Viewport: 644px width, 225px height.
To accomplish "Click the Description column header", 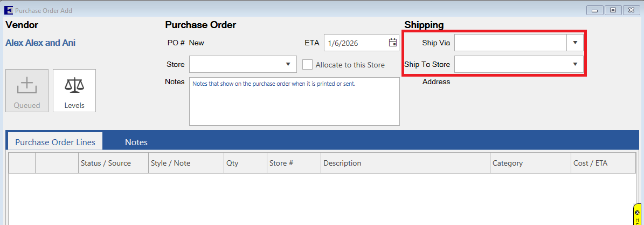I will (342, 163).
